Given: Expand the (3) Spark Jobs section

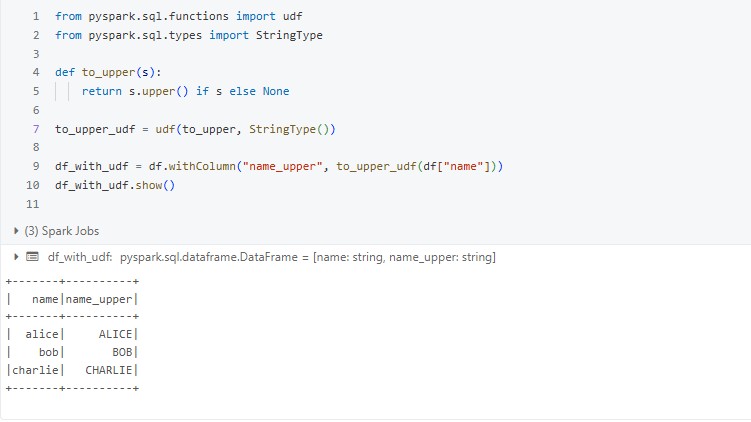Looking at the screenshot, I should coord(16,231).
